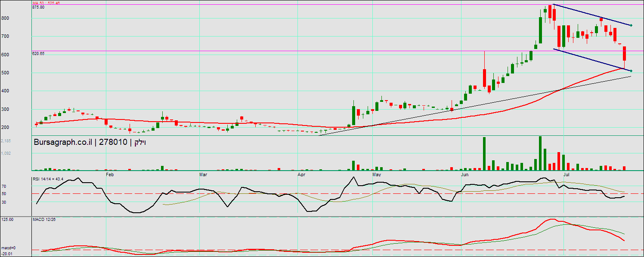
Task: Select the Jun month axis label
Action: pyautogui.click(x=464, y=174)
